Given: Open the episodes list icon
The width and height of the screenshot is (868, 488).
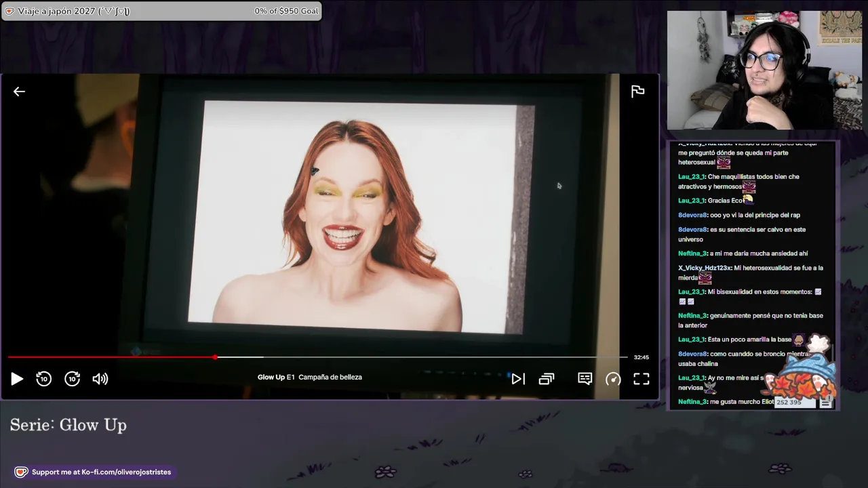Looking at the screenshot, I should pyautogui.click(x=547, y=379).
